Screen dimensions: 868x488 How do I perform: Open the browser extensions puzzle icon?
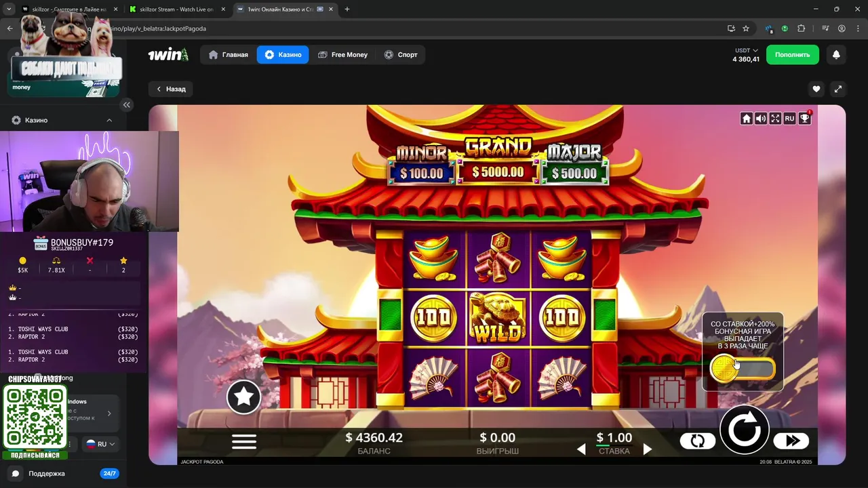coord(802,28)
